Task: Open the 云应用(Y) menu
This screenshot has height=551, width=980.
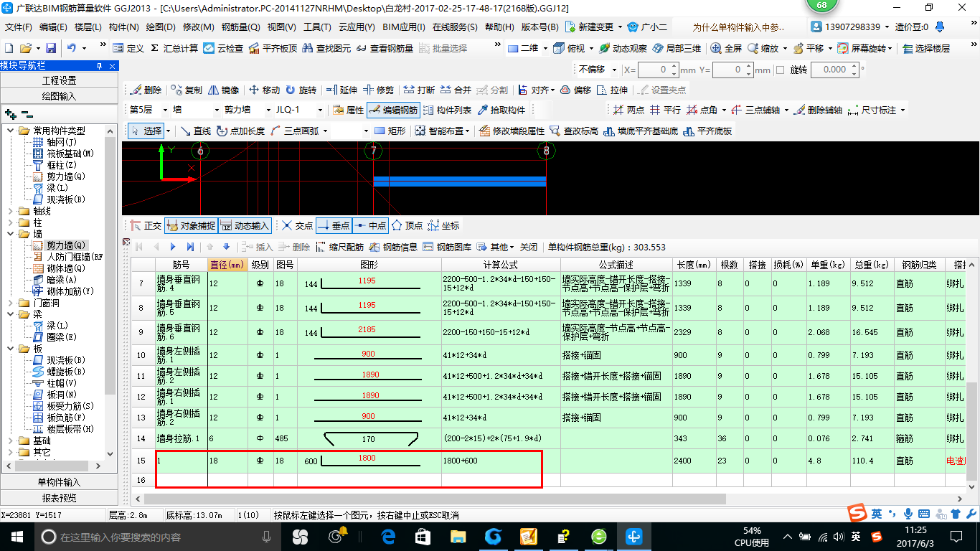Action: point(357,27)
